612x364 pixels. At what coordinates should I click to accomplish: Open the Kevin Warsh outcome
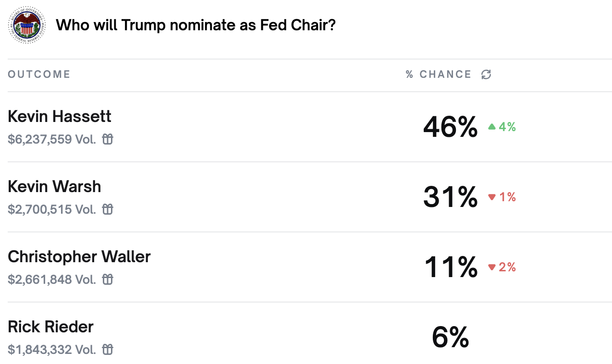tap(54, 186)
